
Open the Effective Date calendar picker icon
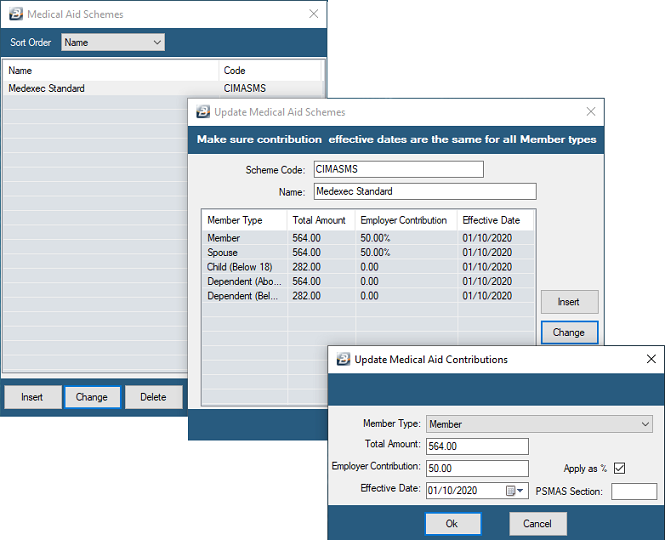pyautogui.click(x=515, y=491)
